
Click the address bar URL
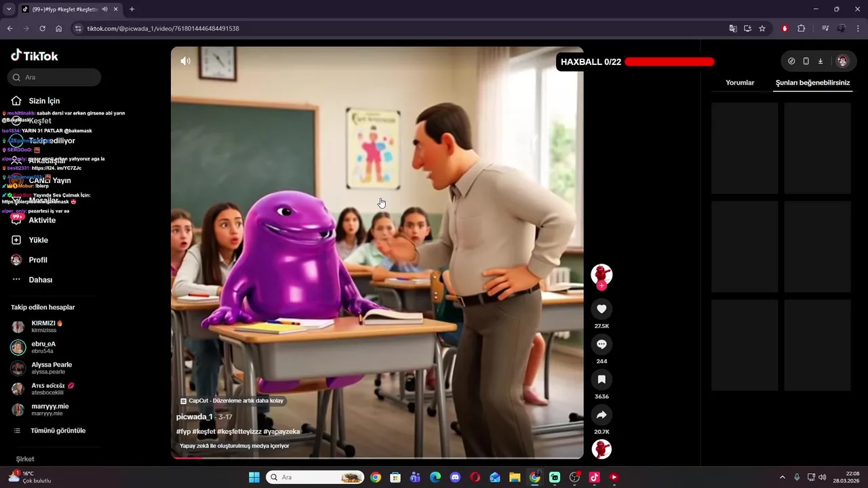163,28
